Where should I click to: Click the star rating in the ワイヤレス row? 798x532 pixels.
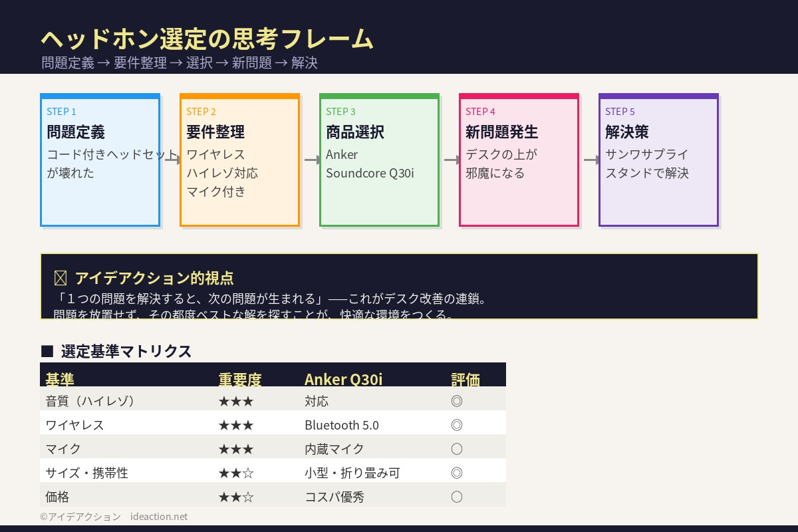click(x=235, y=425)
